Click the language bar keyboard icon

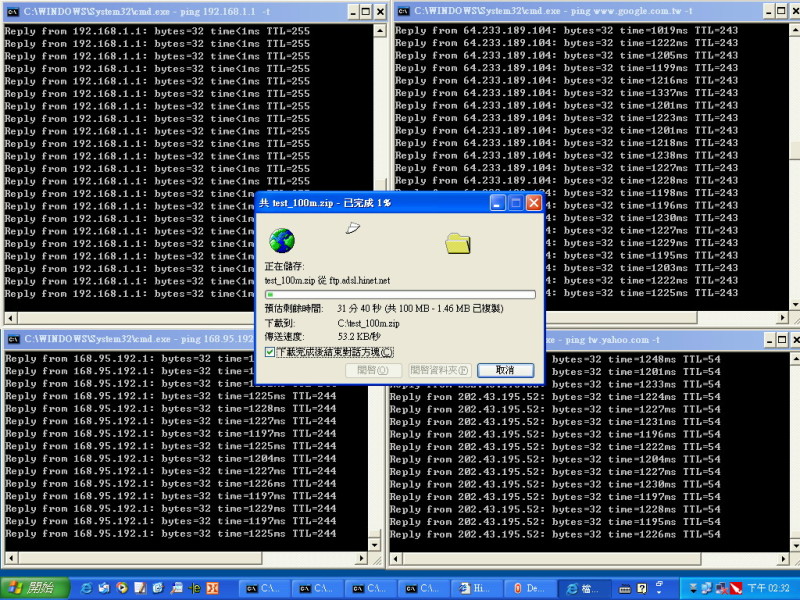(625, 589)
